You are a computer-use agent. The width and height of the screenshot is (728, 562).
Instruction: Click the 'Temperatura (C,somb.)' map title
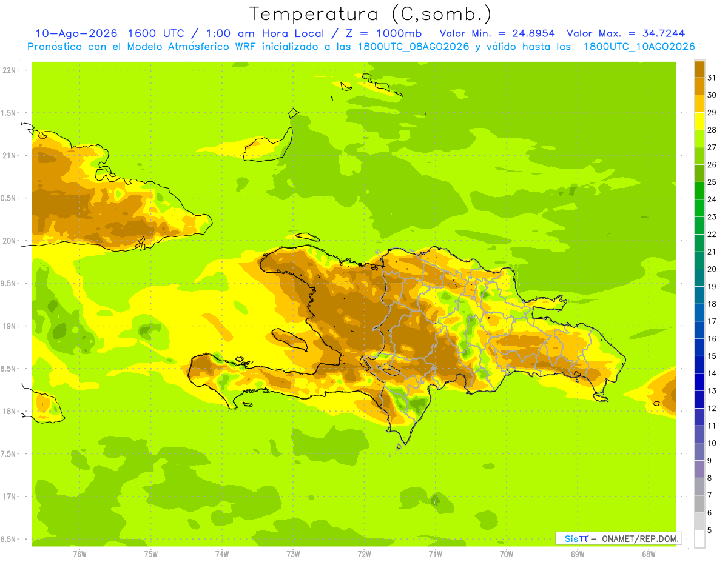pyautogui.click(x=371, y=14)
